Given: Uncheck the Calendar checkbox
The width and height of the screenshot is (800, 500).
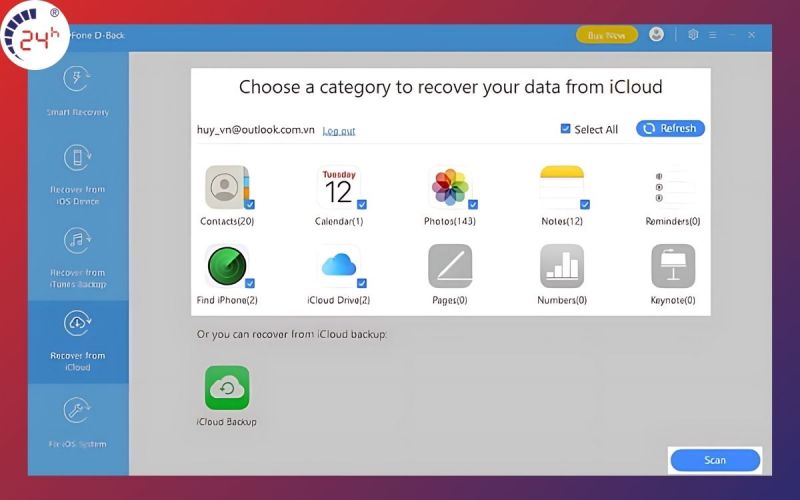Looking at the screenshot, I should (362, 205).
